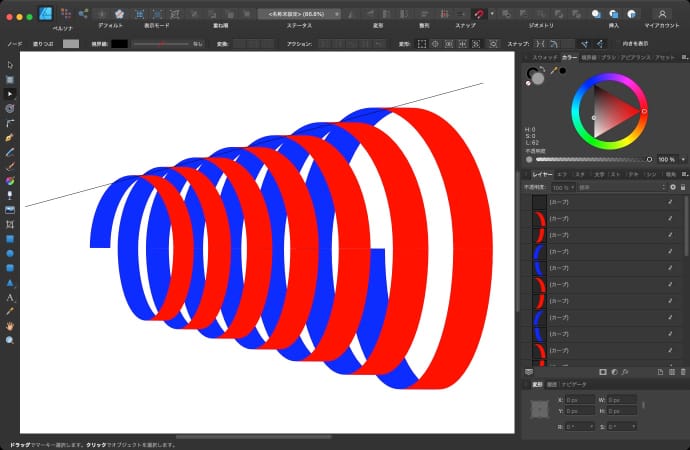Pick the Artistic Text tool
The image size is (690, 450).
10,298
